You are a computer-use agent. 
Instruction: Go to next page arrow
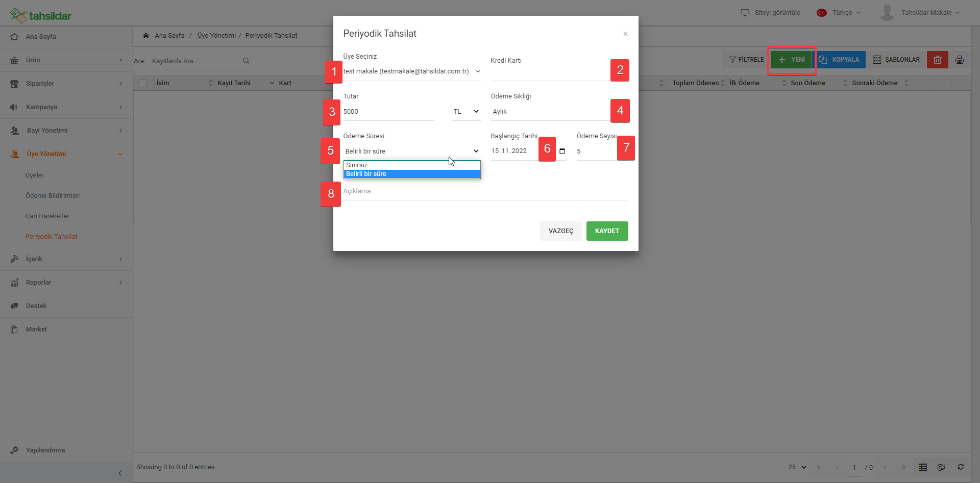885,467
